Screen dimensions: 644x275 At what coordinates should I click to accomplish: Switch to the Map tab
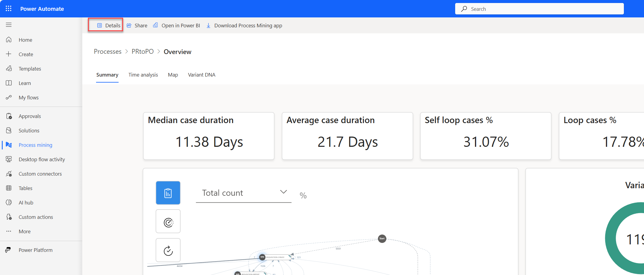click(x=173, y=75)
